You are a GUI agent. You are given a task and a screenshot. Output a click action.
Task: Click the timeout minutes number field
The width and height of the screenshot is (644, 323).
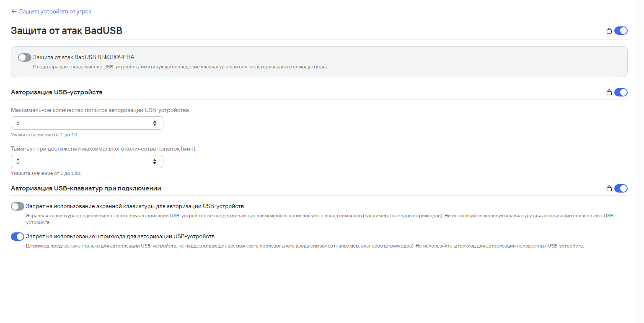coord(87,161)
